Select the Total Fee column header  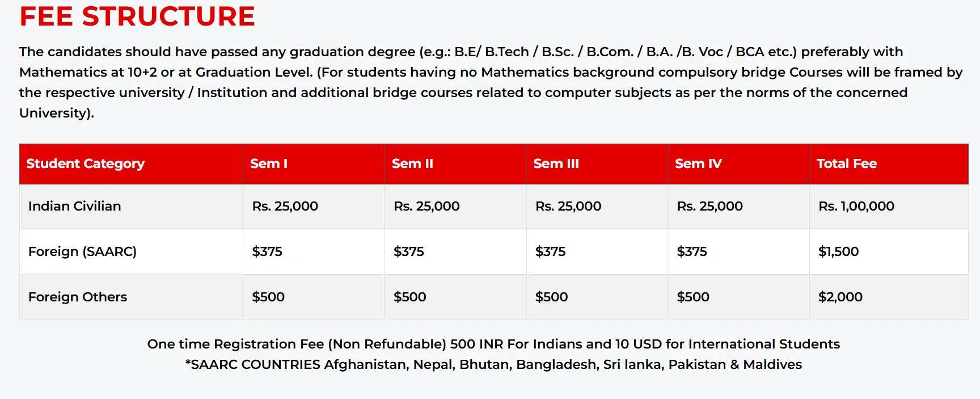[846, 163]
